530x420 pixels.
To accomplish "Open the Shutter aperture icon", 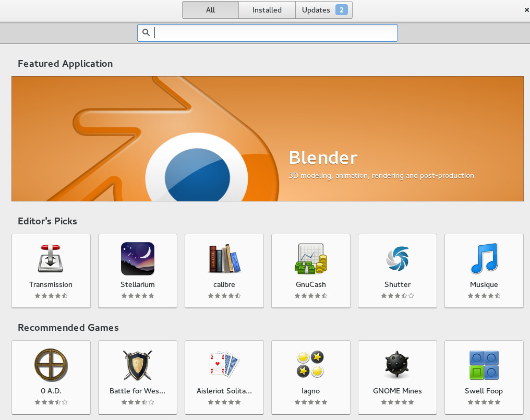I will coord(397,259).
